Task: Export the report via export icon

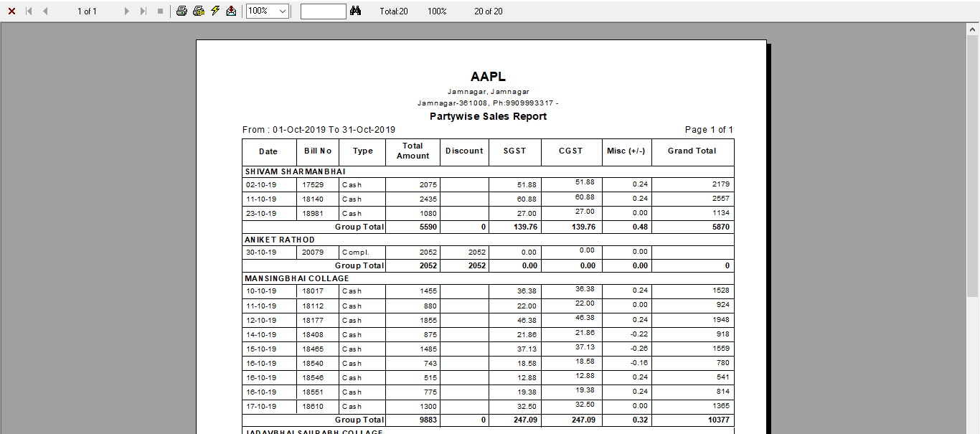Action: (x=231, y=11)
